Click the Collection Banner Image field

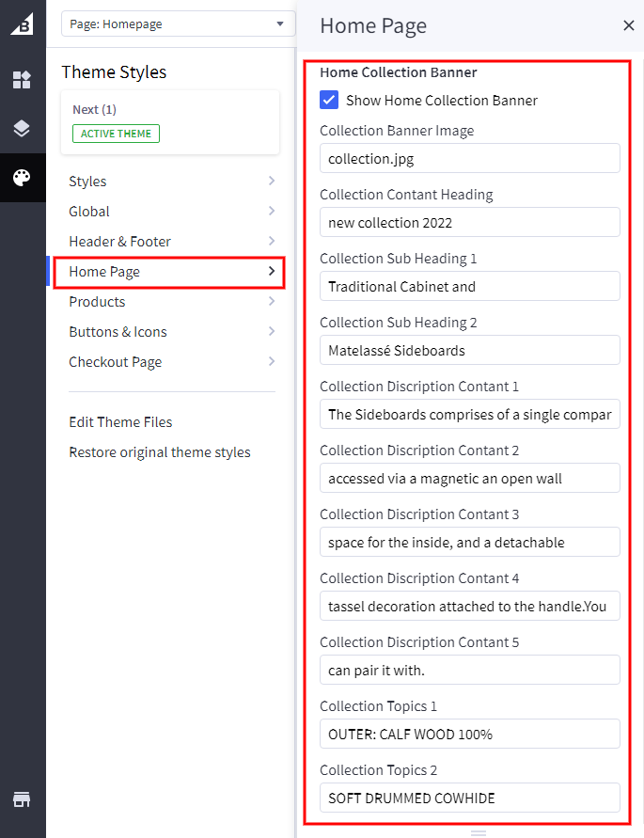click(469, 158)
